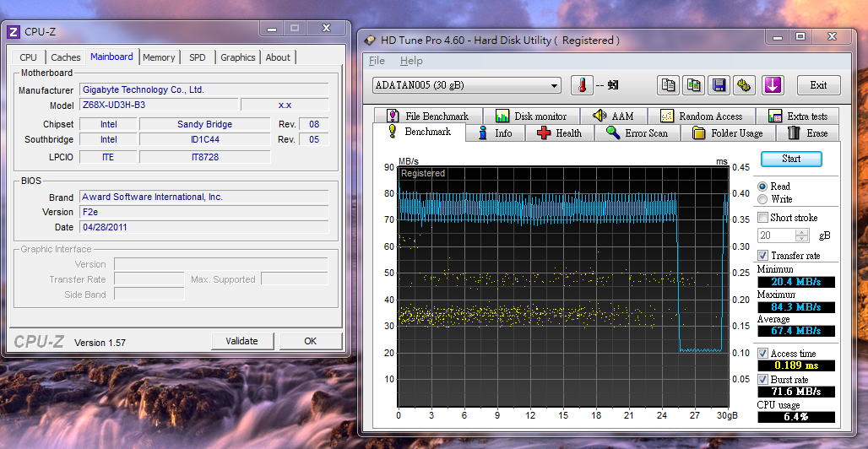868x449 pixels.
Task: Switch to the SPD tab in CPU-Z
Action: click(197, 57)
